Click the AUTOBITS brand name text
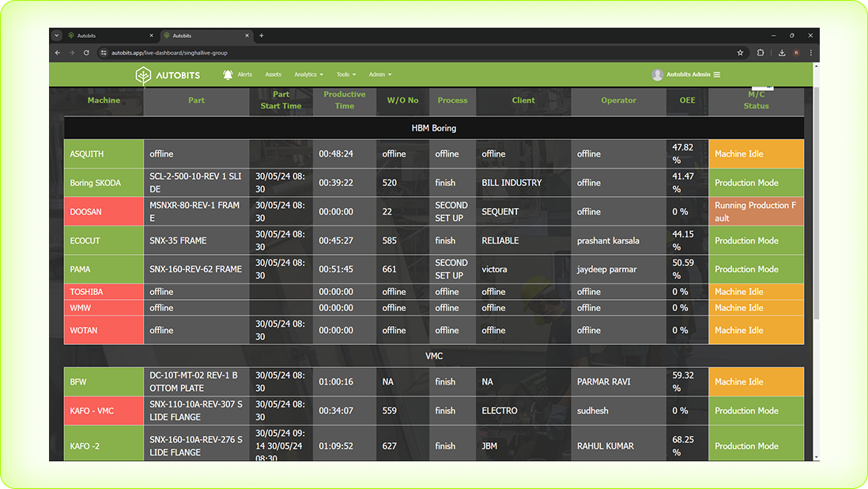The image size is (868, 489). [x=178, y=75]
